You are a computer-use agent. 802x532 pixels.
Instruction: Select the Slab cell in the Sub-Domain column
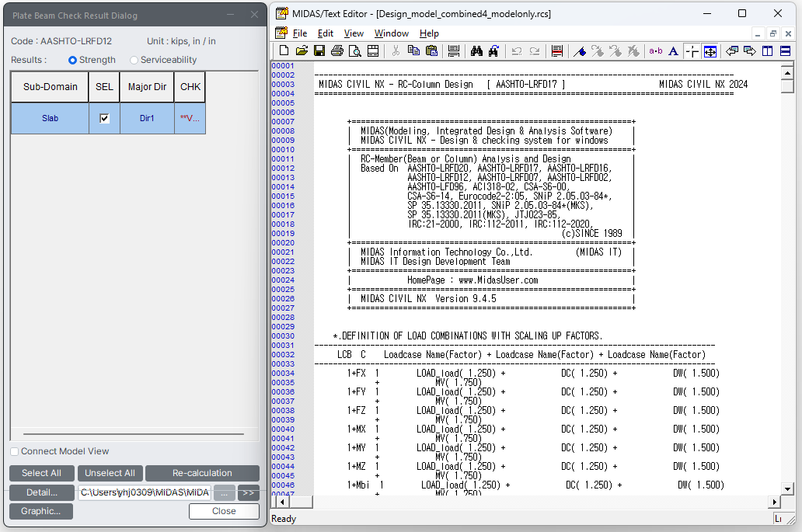[x=50, y=118]
